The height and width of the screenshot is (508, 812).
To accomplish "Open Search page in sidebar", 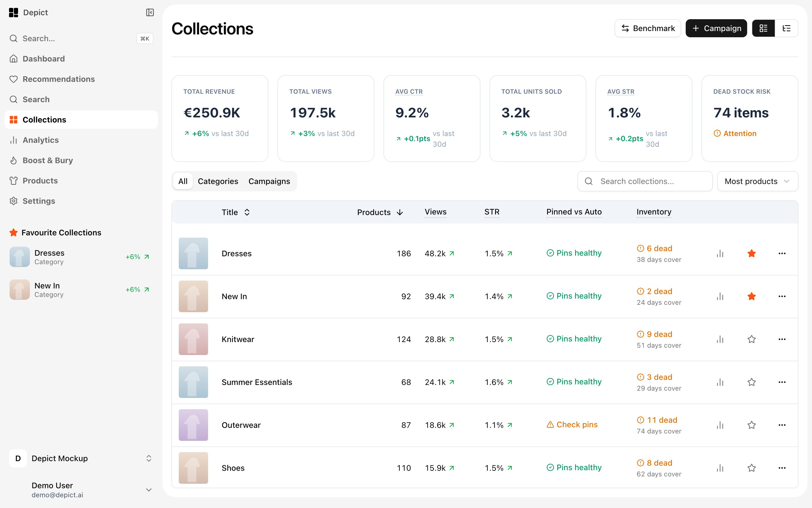I will pos(81,99).
